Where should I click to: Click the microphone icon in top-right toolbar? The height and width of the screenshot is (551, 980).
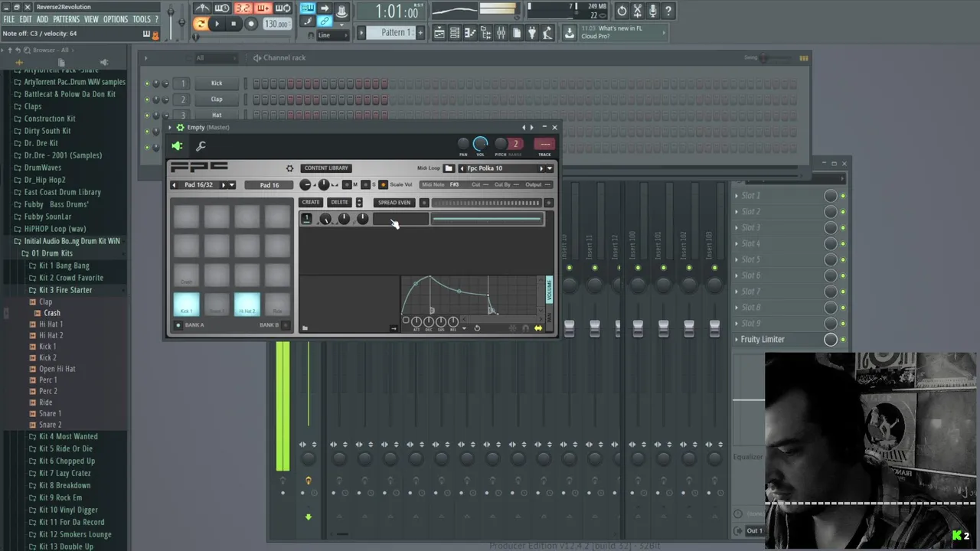pyautogui.click(x=653, y=11)
